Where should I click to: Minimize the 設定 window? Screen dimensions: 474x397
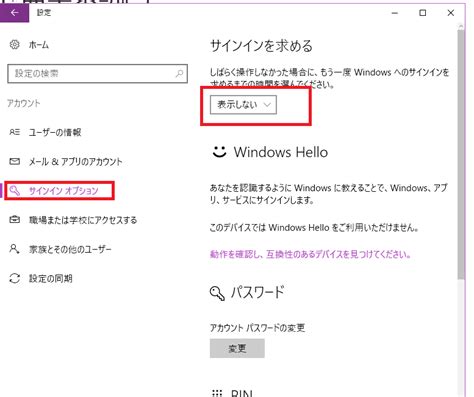[x=395, y=13]
